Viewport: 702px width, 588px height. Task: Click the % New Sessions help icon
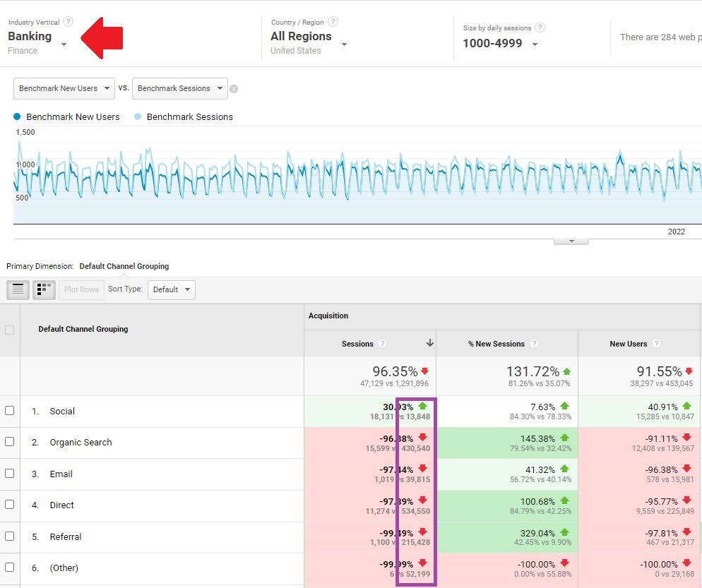(534, 344)
